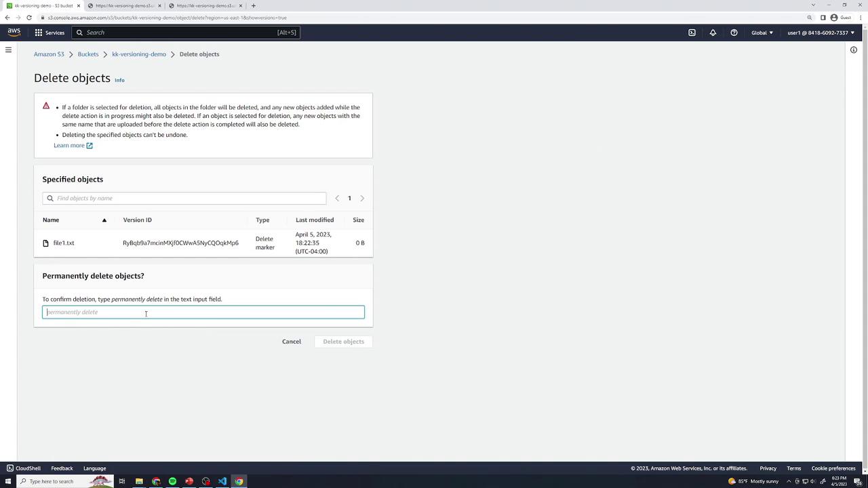This screenshot has width=868, height=488.
Task: Open the Services grid menu
Action: point(39,33)
